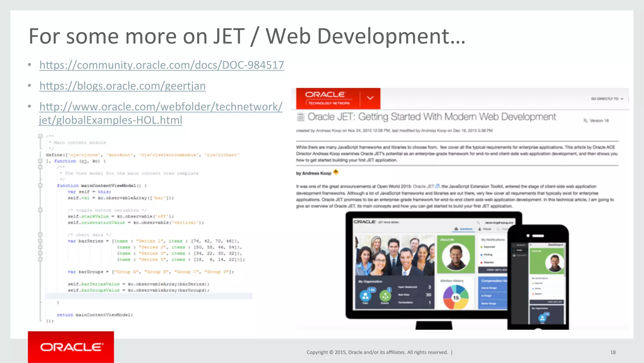Viewport: 644px width, 363px height.
Task: Click the 'self.barSeriesValue' code line
Action: click(x=138, y=284)
